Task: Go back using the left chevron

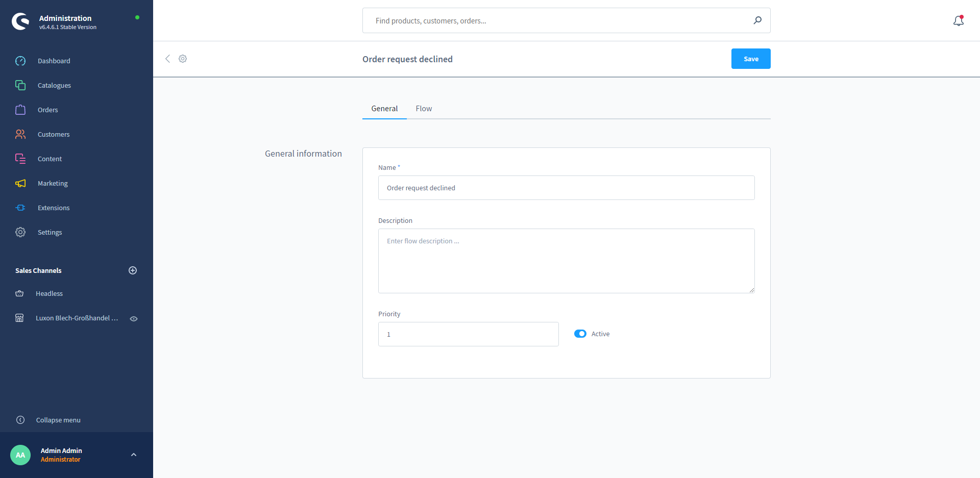Action: tap(167, 59)
